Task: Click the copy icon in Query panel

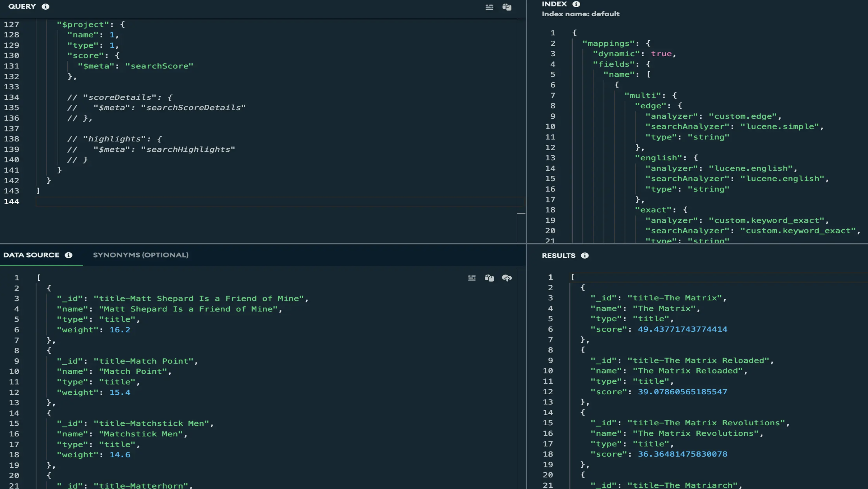Action: [x=507, y=7]
